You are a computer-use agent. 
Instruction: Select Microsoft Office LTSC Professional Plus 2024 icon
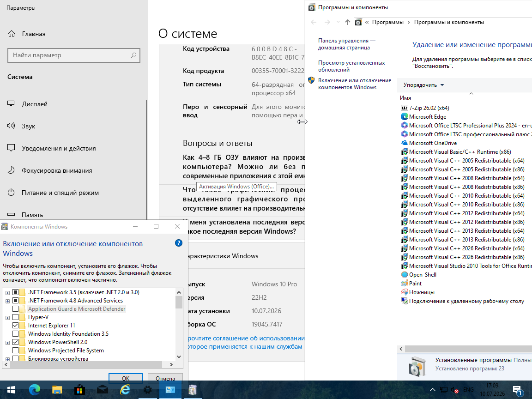[x=404, y=126]
